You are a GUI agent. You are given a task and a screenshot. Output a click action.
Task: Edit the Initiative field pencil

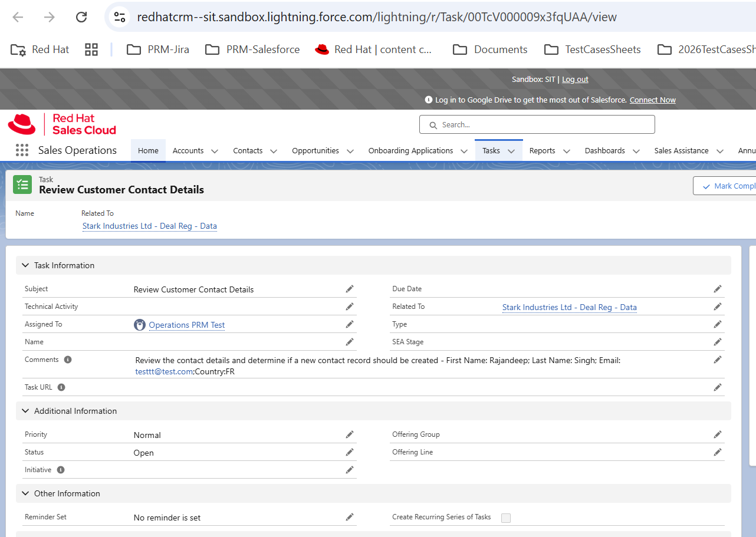pos(350,470)
